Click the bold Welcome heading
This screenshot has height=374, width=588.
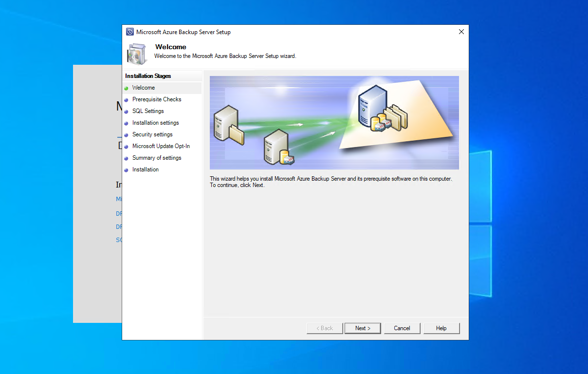171,47
